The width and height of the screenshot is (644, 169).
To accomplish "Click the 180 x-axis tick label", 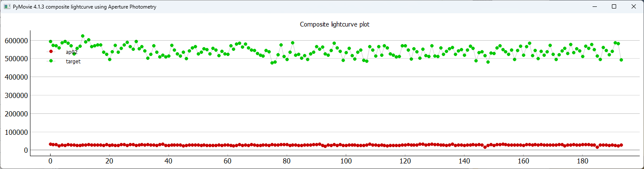I will [x=582, y=162].
